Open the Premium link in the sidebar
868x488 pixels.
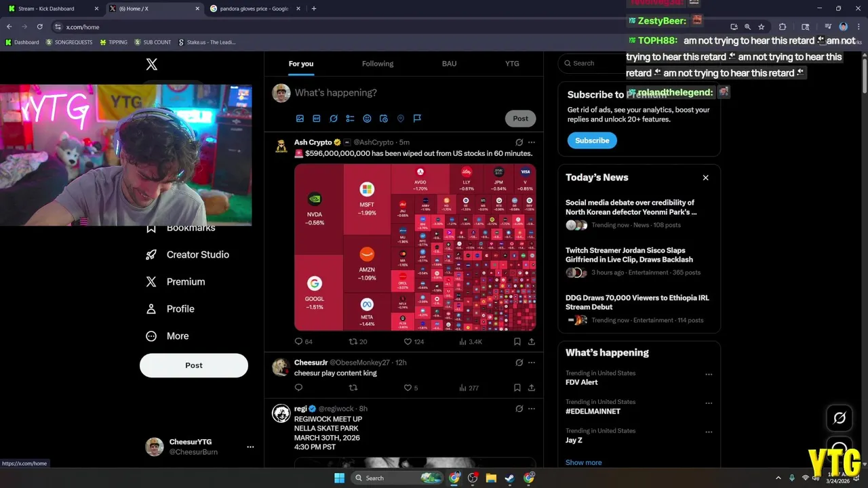(x=176, y=282)
